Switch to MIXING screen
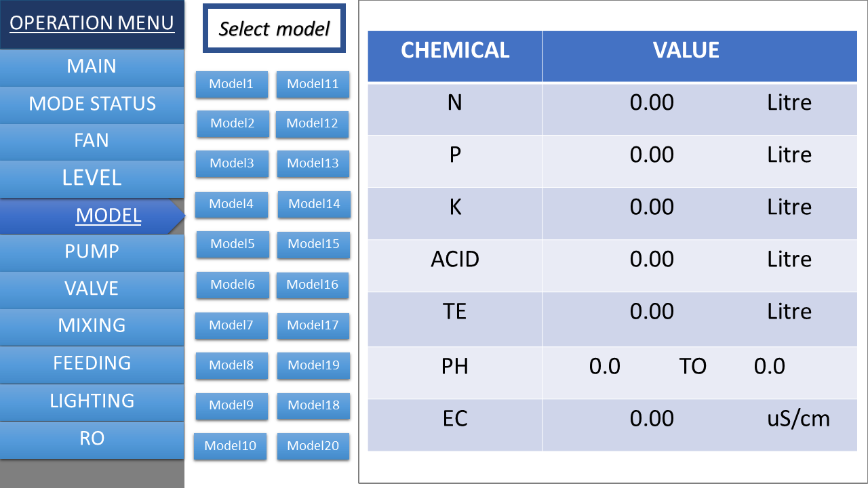Screen dimensions: 868x488 [92, 326]
